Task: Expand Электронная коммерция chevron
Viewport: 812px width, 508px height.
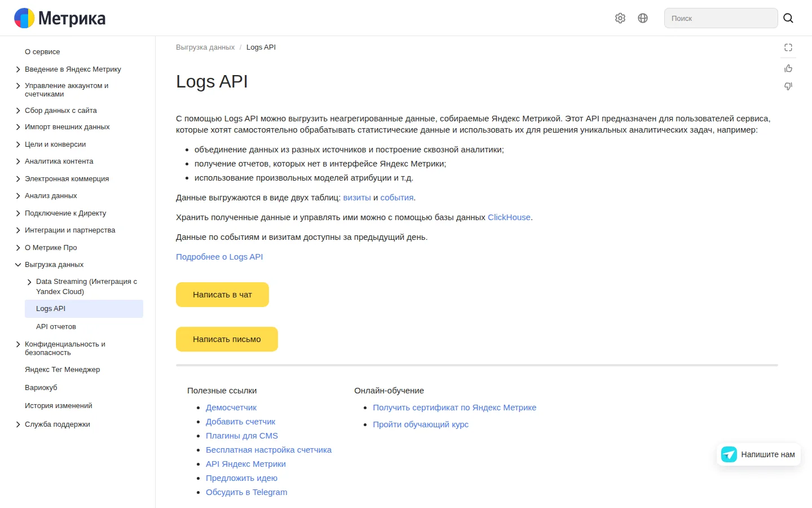Action: click(18, 179)
